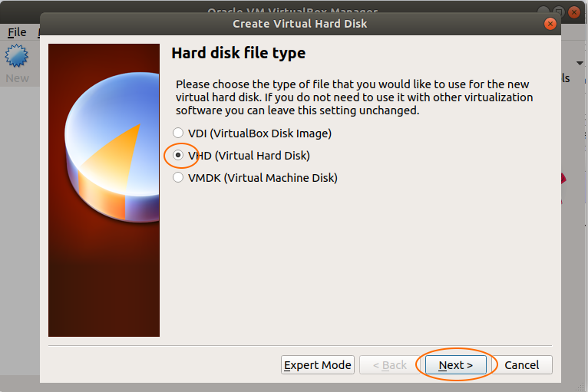Close the Create Virtual Hard Disk dialog
Viewport: 588px width, 392px height.
coord(550,24)
